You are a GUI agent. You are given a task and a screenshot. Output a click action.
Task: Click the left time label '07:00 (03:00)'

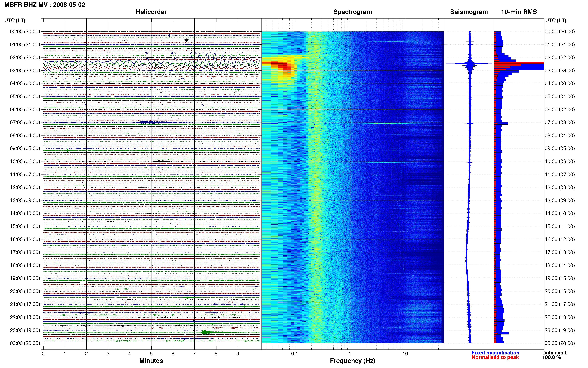[25, 122]
